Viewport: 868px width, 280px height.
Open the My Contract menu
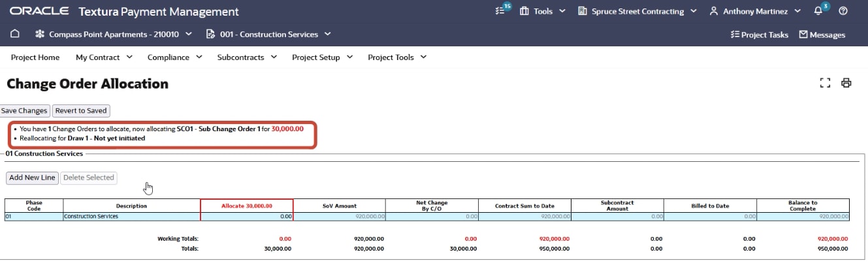point(104,57)
